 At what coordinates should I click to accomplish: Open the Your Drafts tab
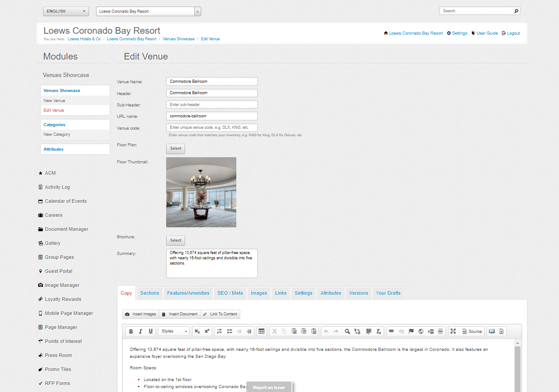(388, 293)
